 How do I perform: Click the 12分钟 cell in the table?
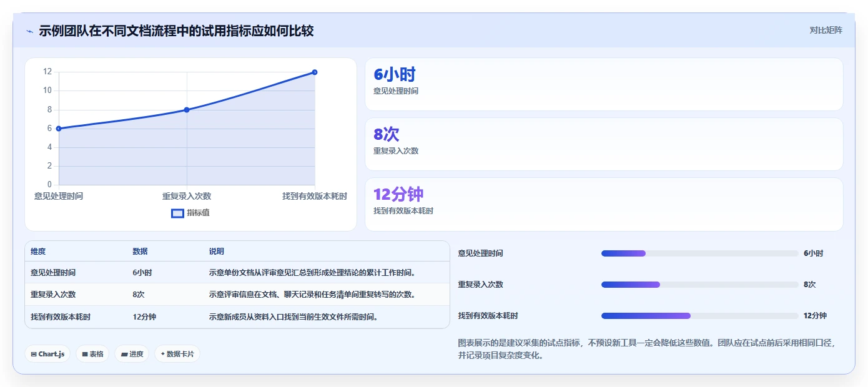coord(144,317)
